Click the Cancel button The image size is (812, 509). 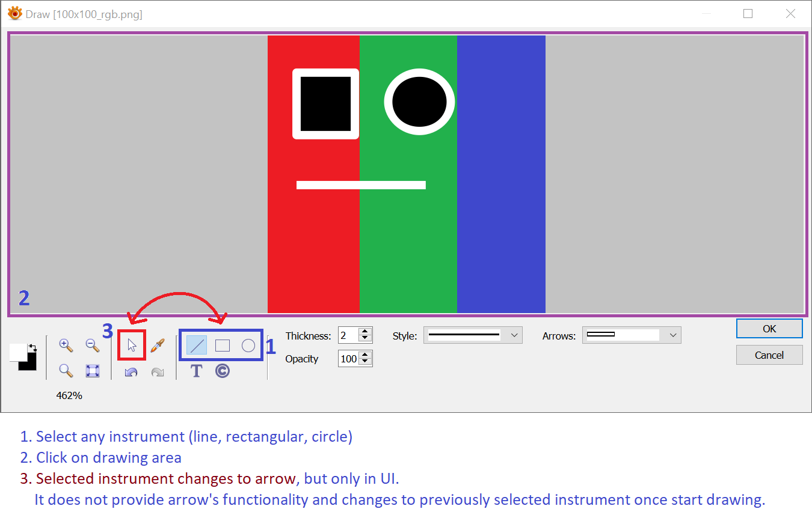coord(769,355)
